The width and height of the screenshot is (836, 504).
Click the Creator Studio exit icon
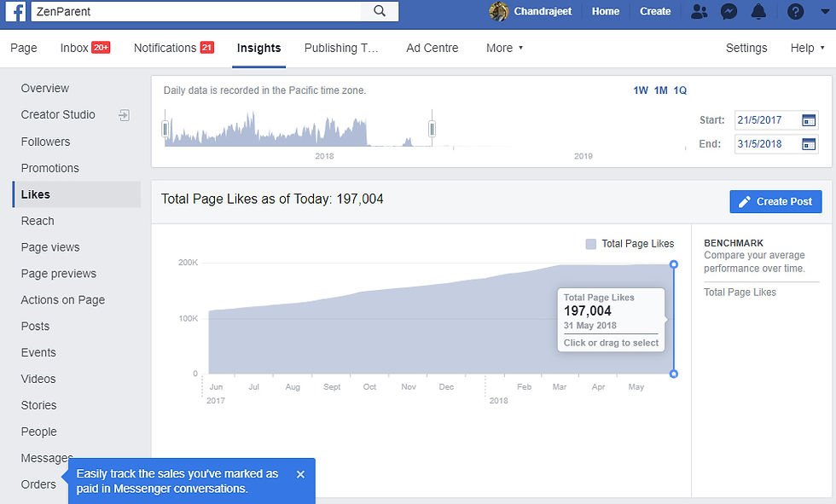pyautogui.click(x=124, y=115)
